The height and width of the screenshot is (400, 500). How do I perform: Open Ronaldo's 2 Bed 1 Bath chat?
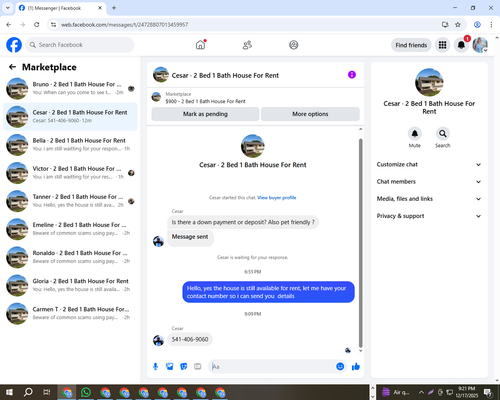click(70, 257)
